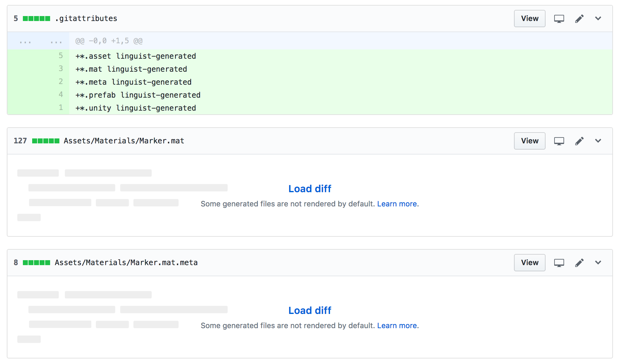
Task: Select the '*.prefab linguist-generated' diff line
Action: click(x=310, y=95)
